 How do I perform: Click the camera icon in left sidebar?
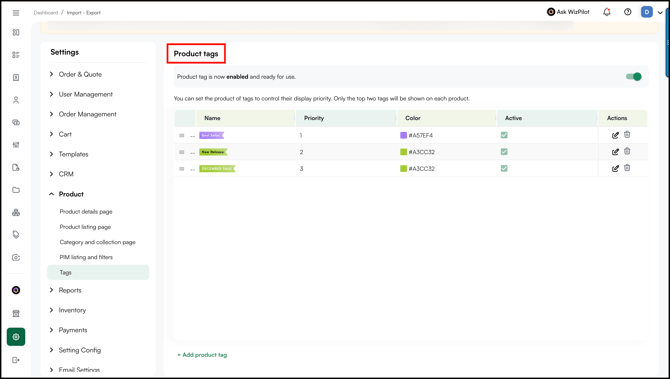16,257
